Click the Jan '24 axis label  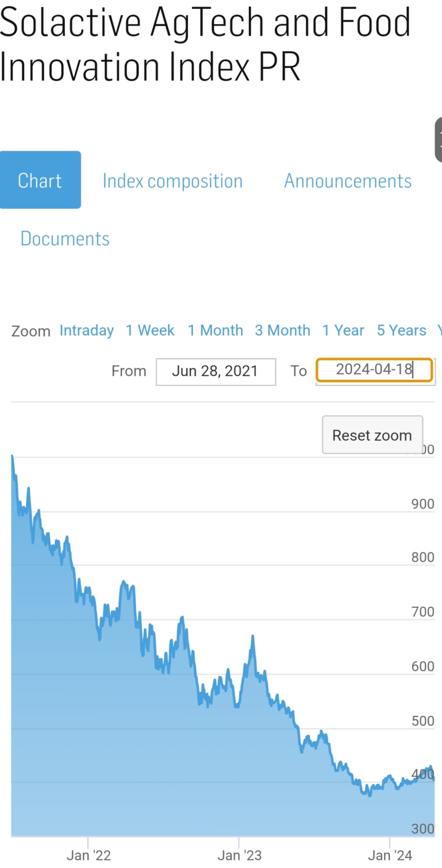(x=390, y=855)
